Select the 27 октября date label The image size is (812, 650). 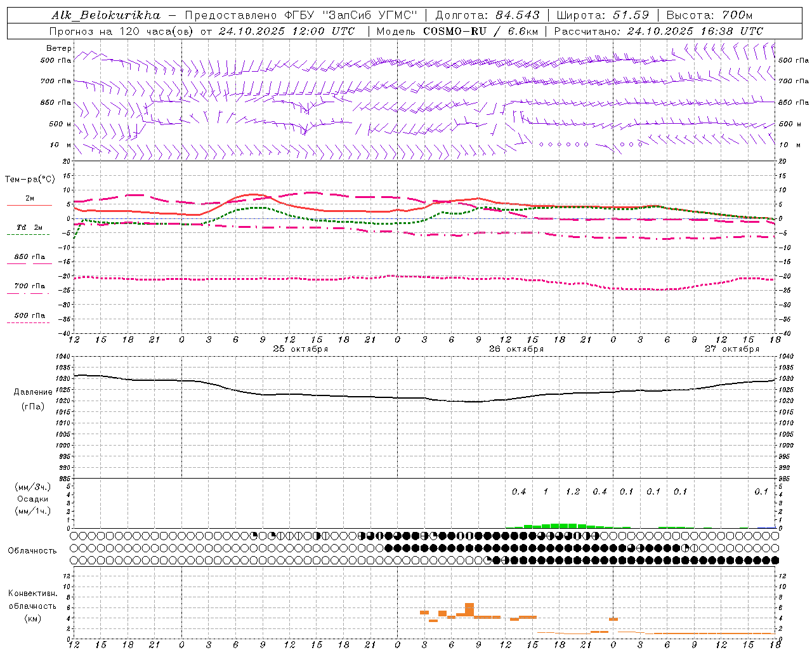point(731,349)
